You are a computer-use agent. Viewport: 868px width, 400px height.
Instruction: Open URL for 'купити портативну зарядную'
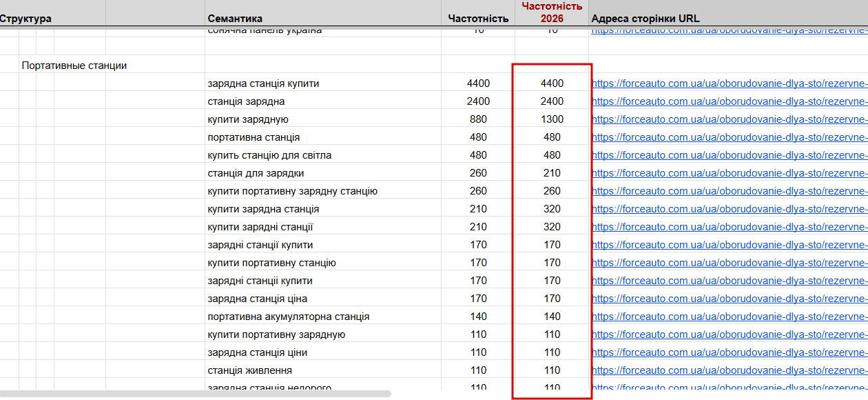point(730,334)
